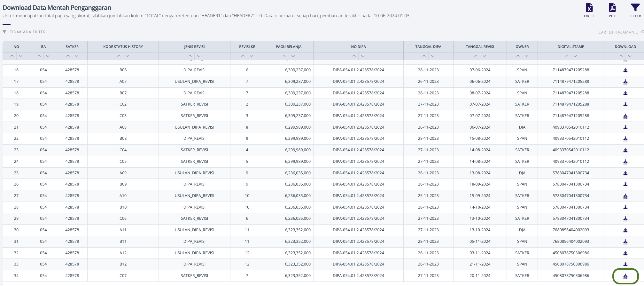The width and height of the screenshot is (644, 286).
Task: Sort BA column ascending
Action: pos(39,56)
